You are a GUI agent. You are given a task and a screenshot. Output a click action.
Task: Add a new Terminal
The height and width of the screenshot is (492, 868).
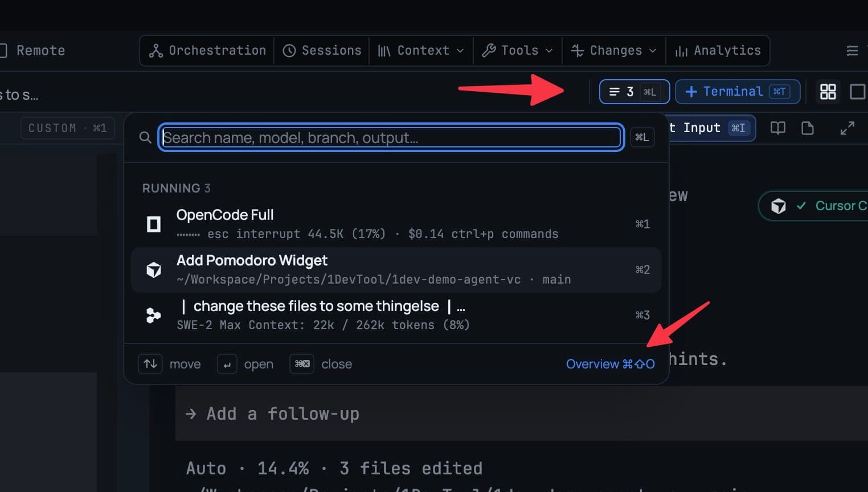click(737, 92)
